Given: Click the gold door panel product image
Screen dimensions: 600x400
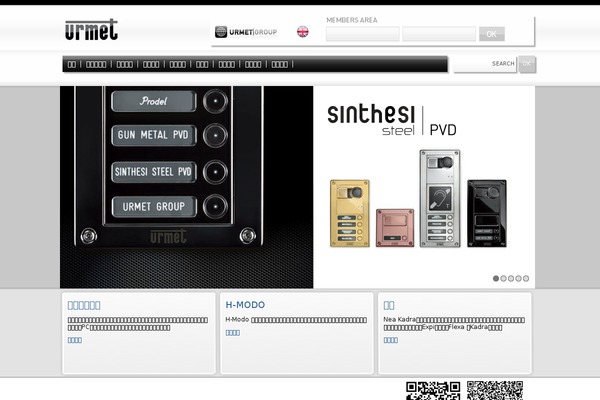Looking at the screenshot, I should [350, 213].
